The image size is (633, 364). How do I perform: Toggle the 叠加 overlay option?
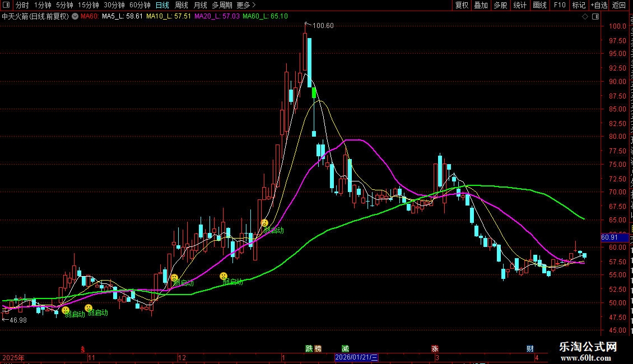pyautogui.click(x=481, y=5)
